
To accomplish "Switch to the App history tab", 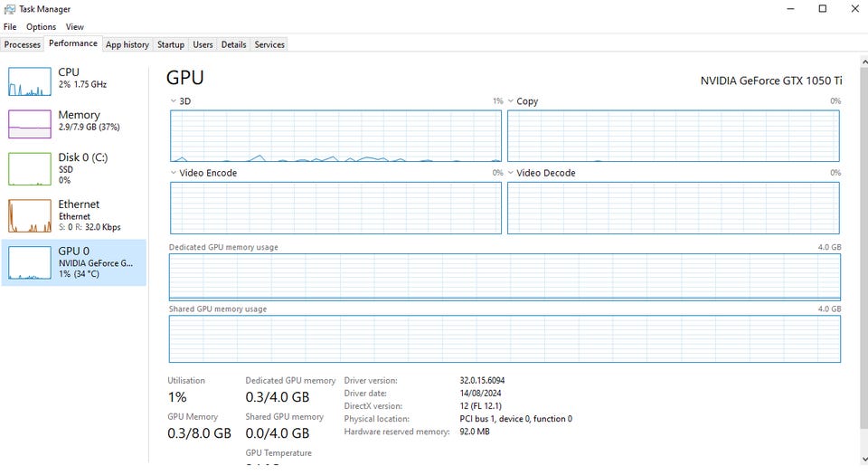I will click(127, 44).
